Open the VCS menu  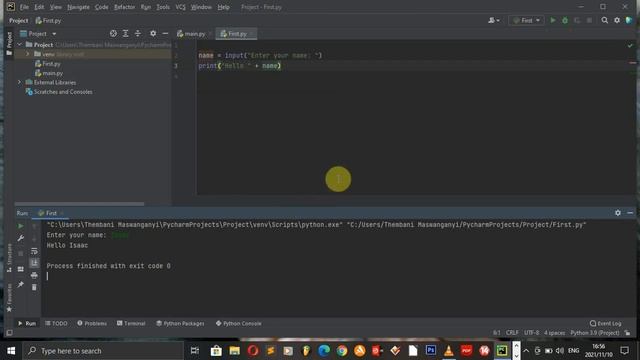tap(180, 7)
